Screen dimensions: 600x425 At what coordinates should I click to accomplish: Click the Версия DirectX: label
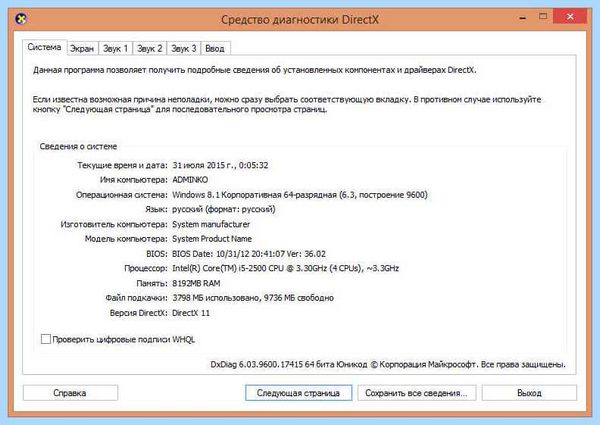click(139, 313)
